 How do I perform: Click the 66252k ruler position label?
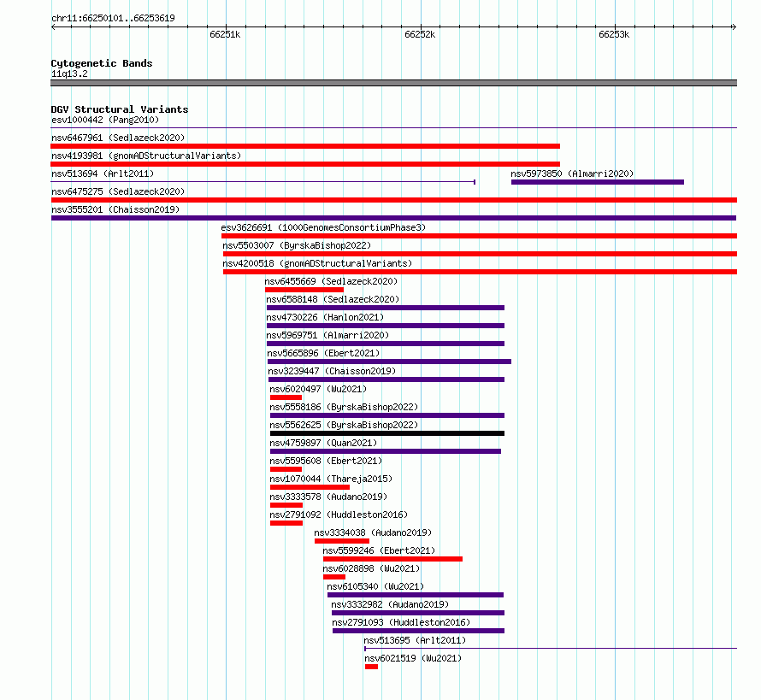click(420, 34)
